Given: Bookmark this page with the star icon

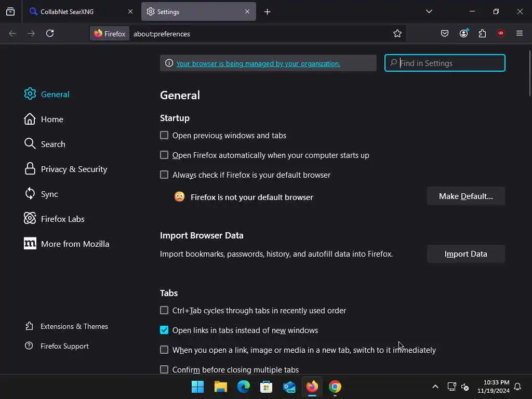Looking at the screenshot, I should click(397, 33).
